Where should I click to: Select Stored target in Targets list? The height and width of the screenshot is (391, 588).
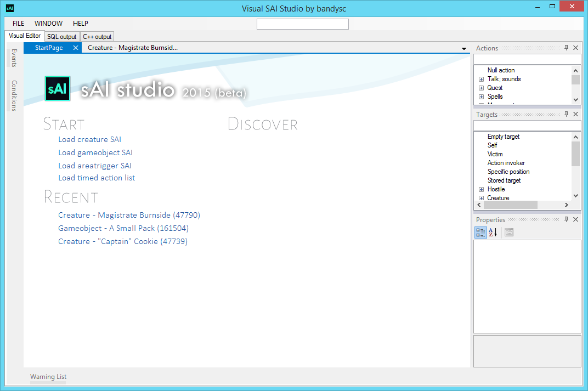[x=504, y=180]
